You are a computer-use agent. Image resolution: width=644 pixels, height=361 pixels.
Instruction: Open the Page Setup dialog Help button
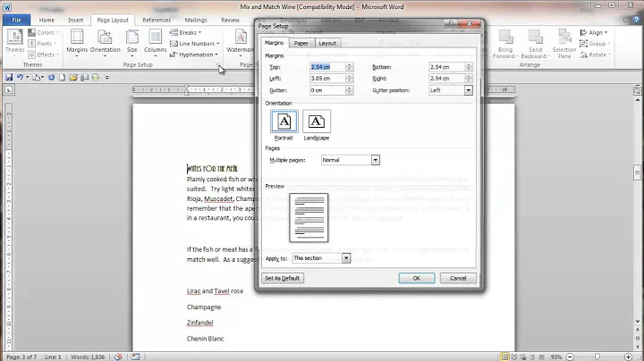coord(451,23)
